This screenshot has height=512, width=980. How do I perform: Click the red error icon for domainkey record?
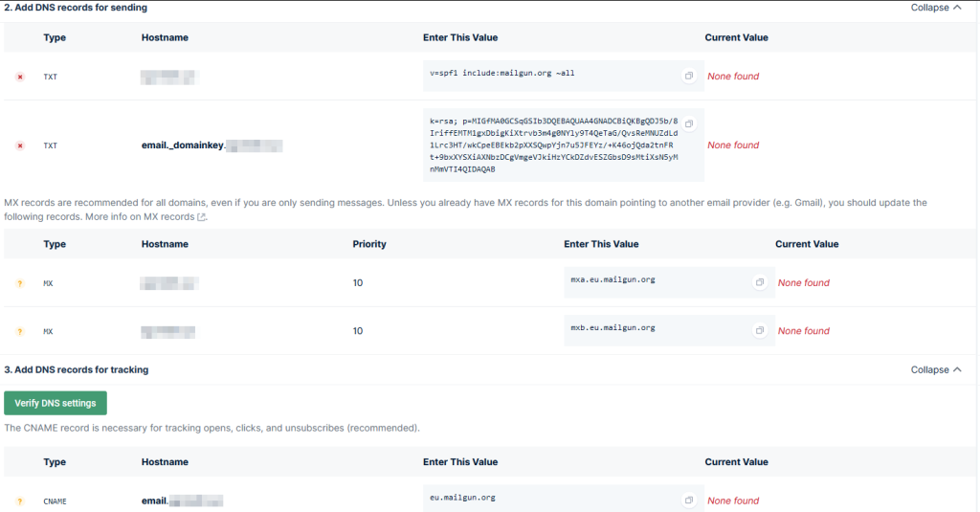tap(19, 145)
